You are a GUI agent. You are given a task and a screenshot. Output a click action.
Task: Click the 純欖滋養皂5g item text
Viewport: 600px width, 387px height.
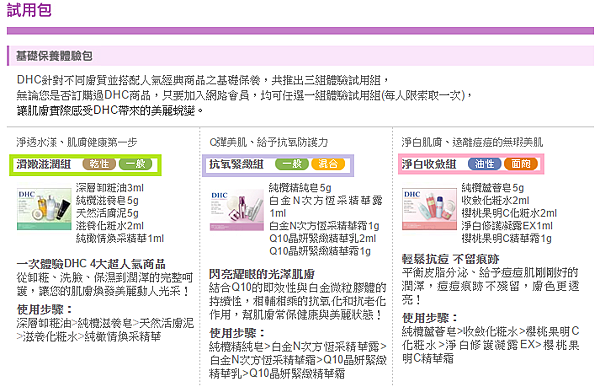point(107,200)
